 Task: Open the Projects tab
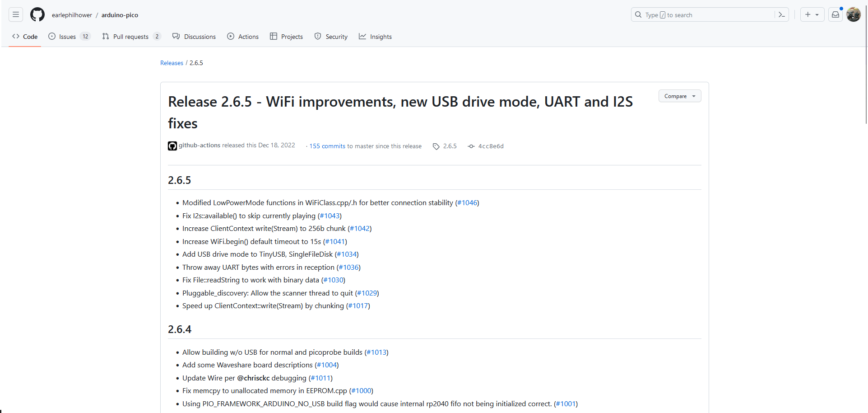pyautogui.click(x=286, y=37)
